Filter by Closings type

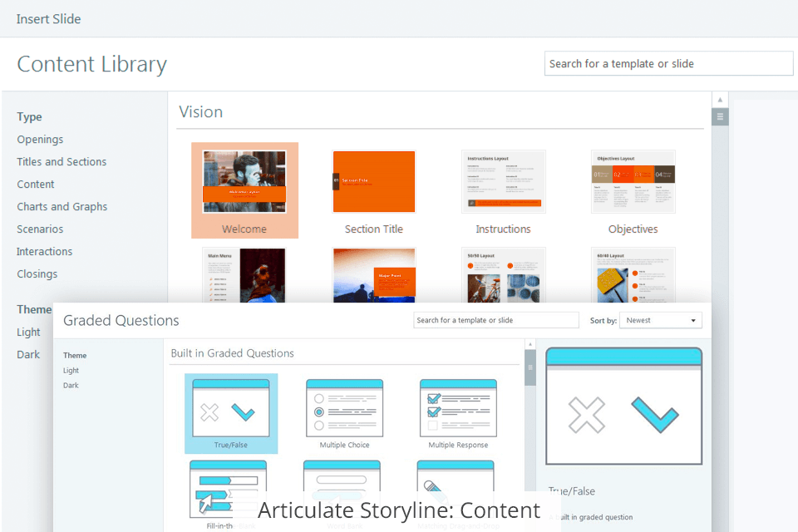[37, 273]
